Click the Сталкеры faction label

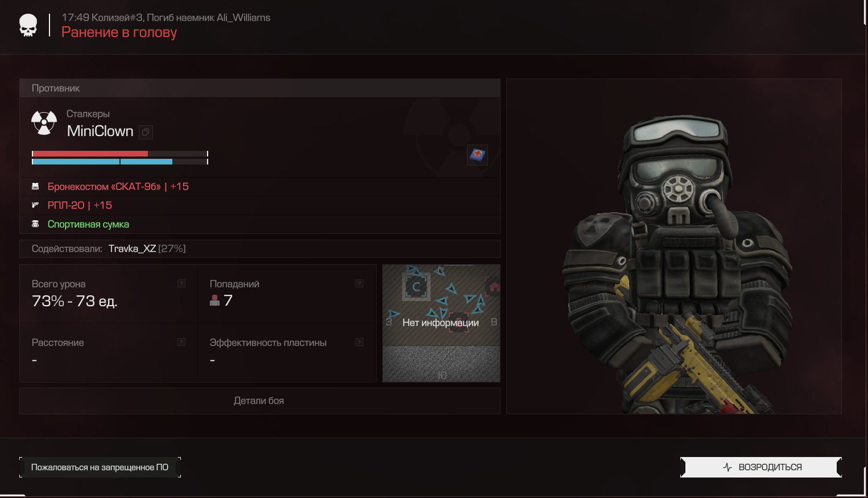pyautogui.click(x=88, y=114)
